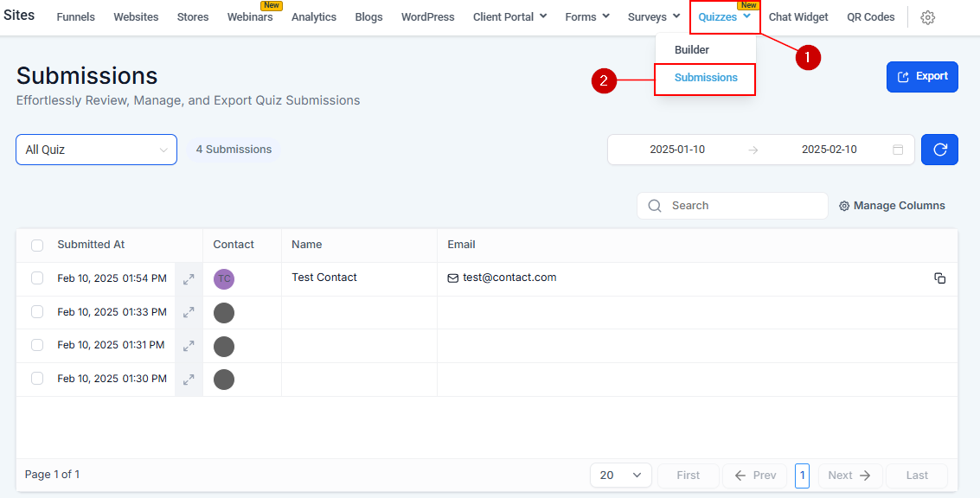Click the end date 2025-02-10 field
This screenshot has height=498, width=980.
click(x=829, y=150)
